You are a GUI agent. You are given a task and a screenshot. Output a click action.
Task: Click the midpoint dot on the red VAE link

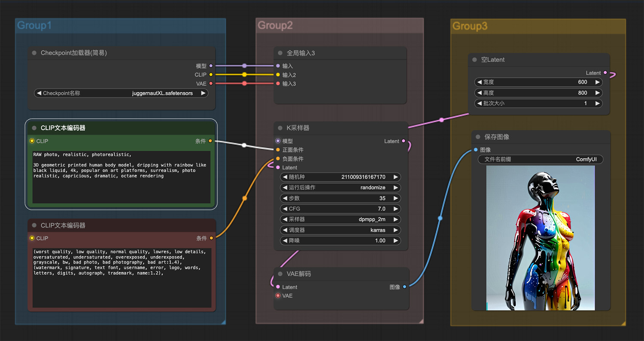pos(244,84)
